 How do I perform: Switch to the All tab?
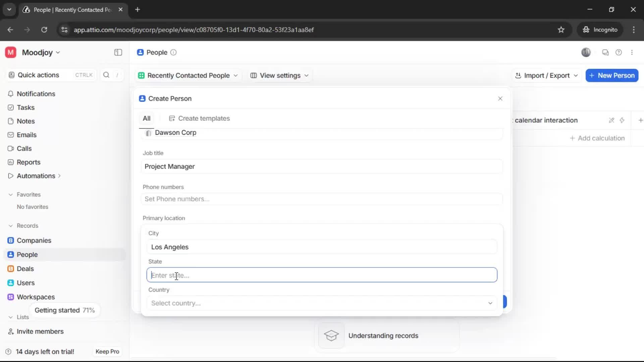147,118
